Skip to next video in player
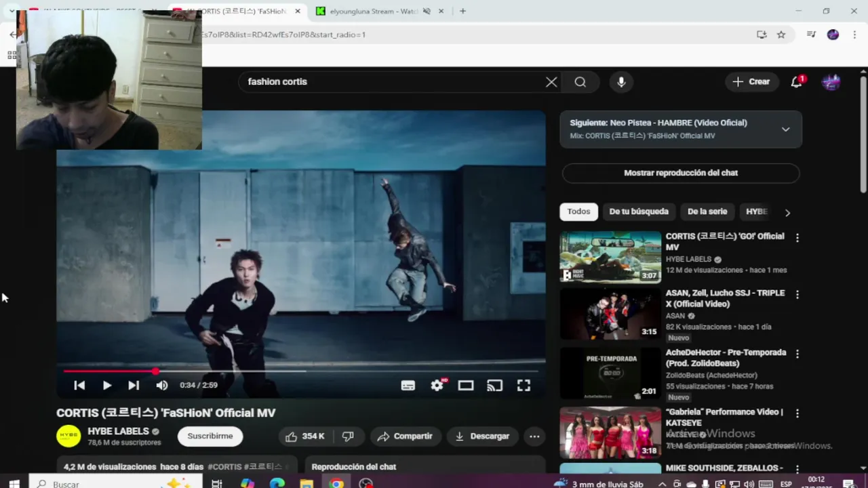868x488 pixels. [x=134, y=385]
